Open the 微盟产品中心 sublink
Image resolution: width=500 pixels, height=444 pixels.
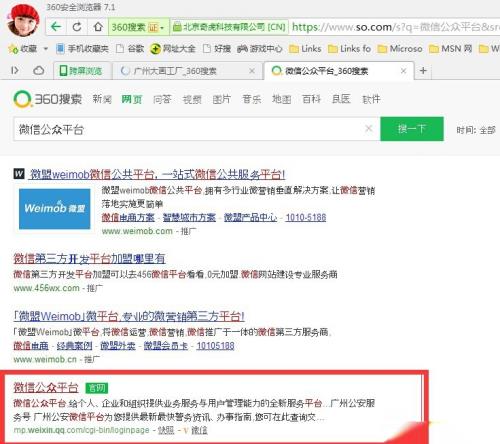click(250, 217)
